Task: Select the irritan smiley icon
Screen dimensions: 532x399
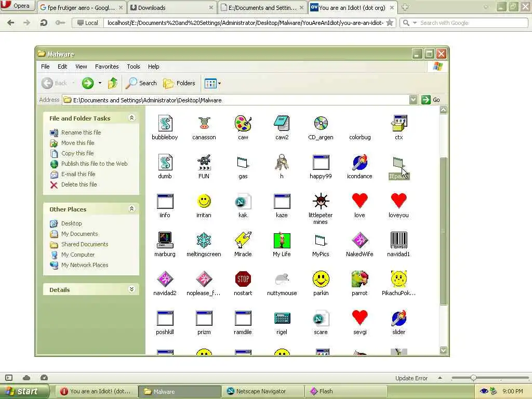Action: coord(204,202)
